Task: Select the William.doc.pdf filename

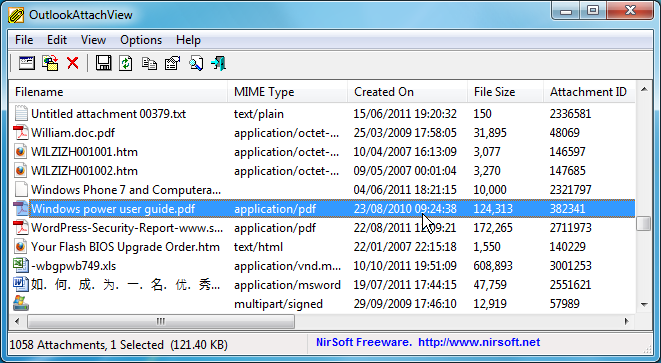Action: point(73,133)
